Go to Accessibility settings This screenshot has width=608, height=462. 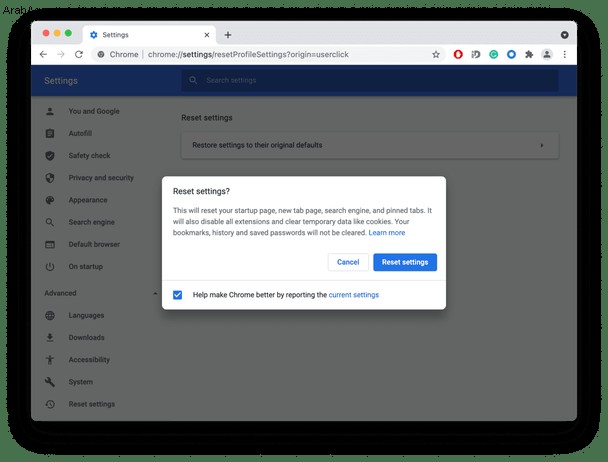[89, 360]
